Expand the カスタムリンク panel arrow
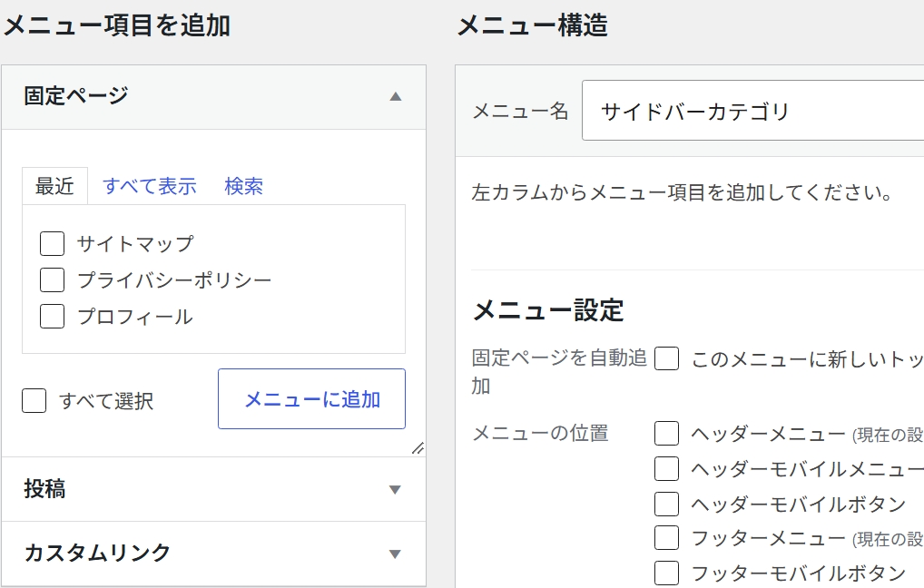 pyautogui.click(x=396, y=554)
